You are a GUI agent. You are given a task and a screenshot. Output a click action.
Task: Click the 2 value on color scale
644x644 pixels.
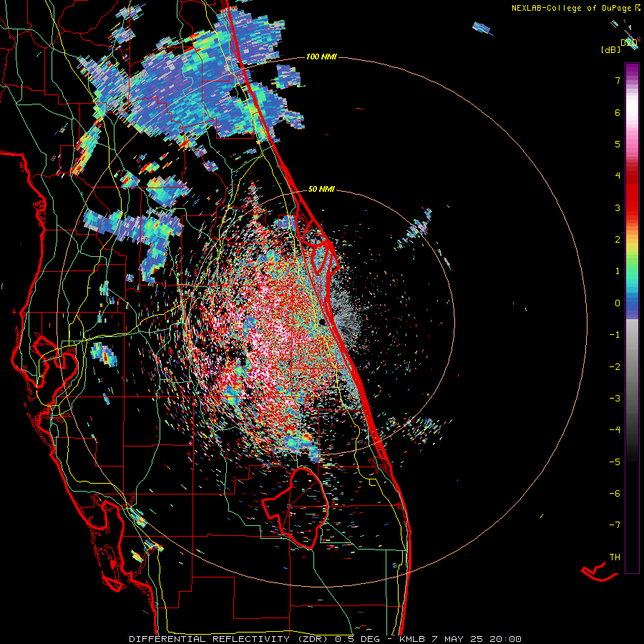(x=618, y=240)
